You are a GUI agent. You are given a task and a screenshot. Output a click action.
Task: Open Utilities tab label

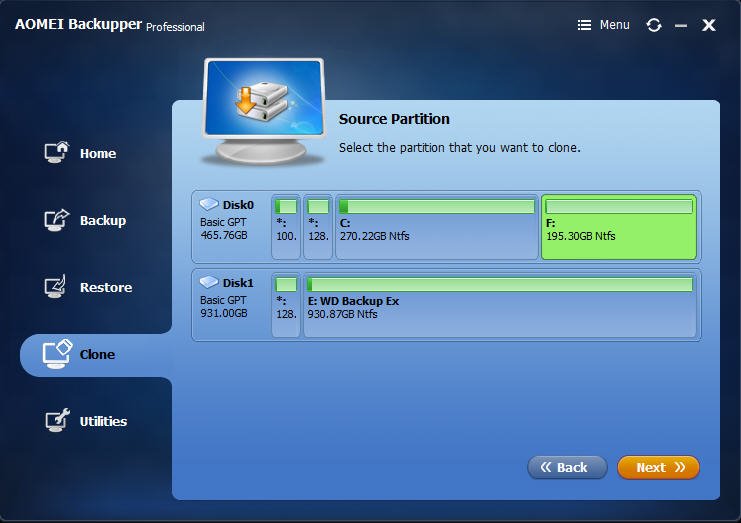(103, 421)
